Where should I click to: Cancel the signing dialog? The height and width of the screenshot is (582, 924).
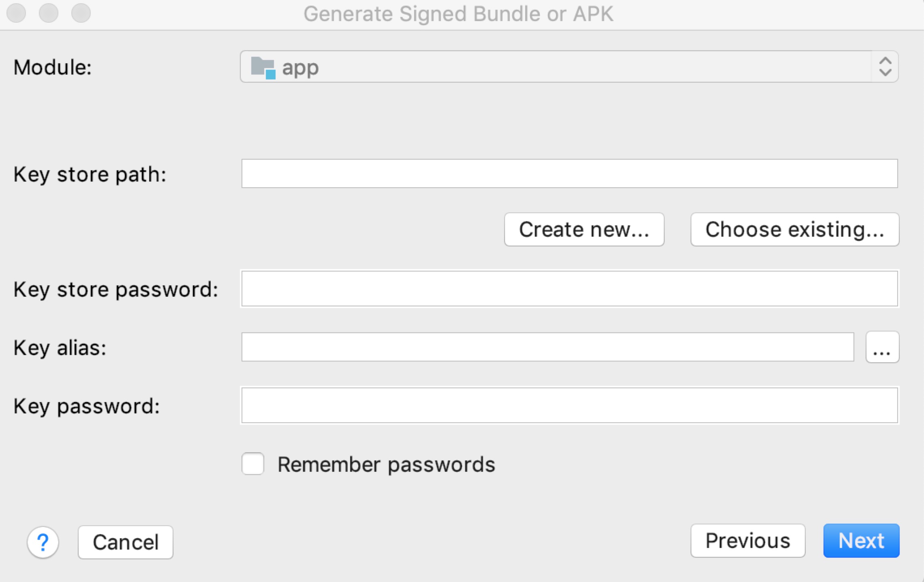click(x=126, y=542)
